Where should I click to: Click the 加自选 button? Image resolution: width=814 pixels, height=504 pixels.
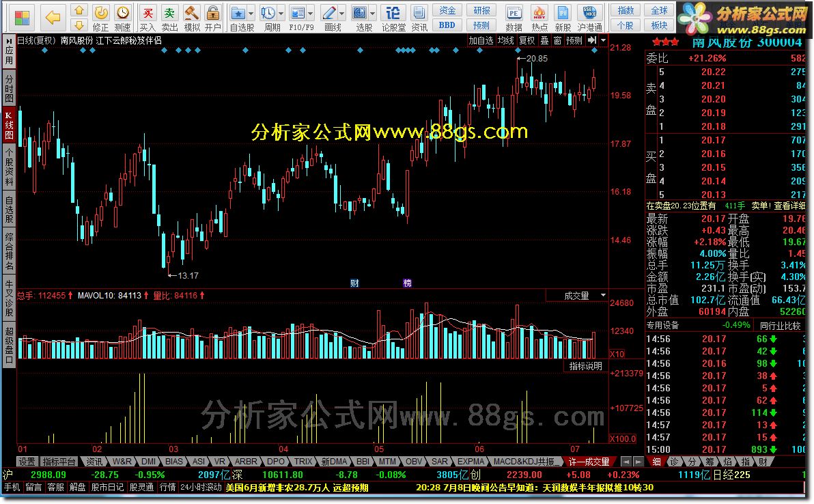[481, 40]
